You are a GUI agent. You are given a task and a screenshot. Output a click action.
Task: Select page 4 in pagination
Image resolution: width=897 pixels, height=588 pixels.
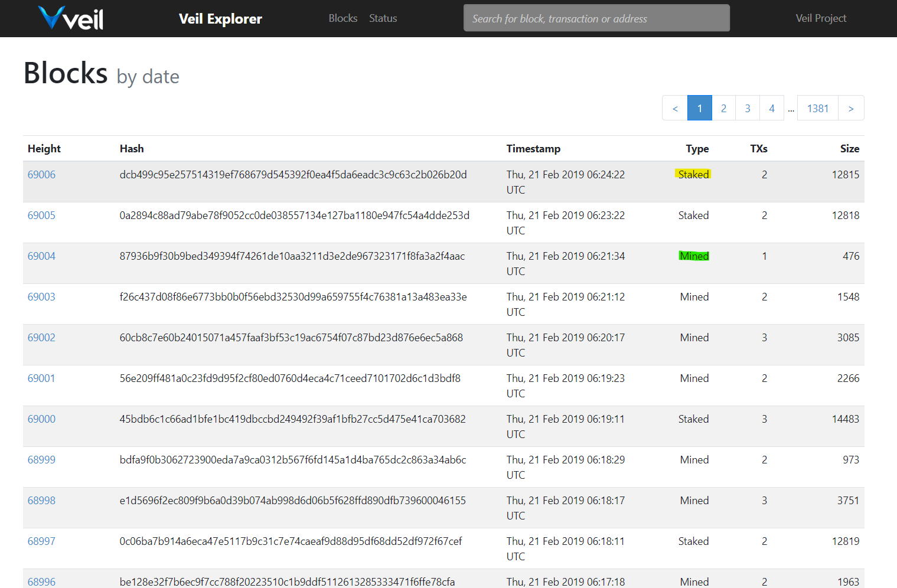tap(772, 108)
